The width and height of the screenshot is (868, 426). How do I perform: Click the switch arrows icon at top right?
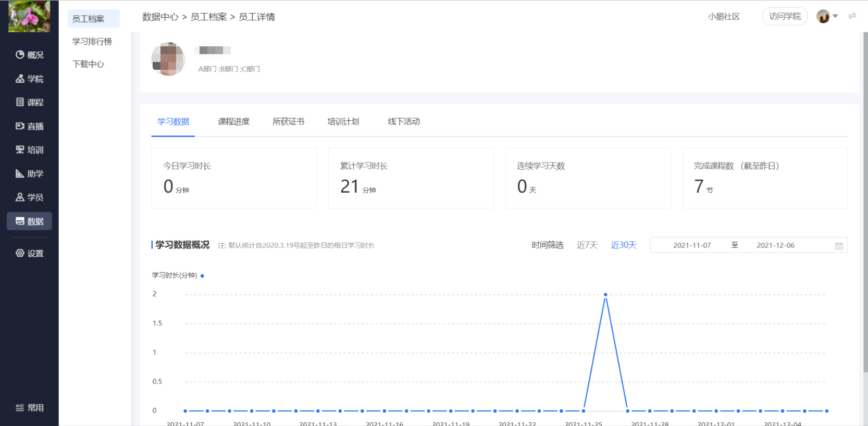pos(852,16)
